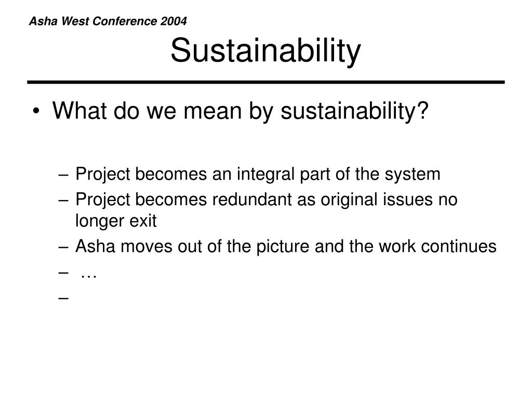Click 'Asha moves out of the picture' line

pos(286,246)
